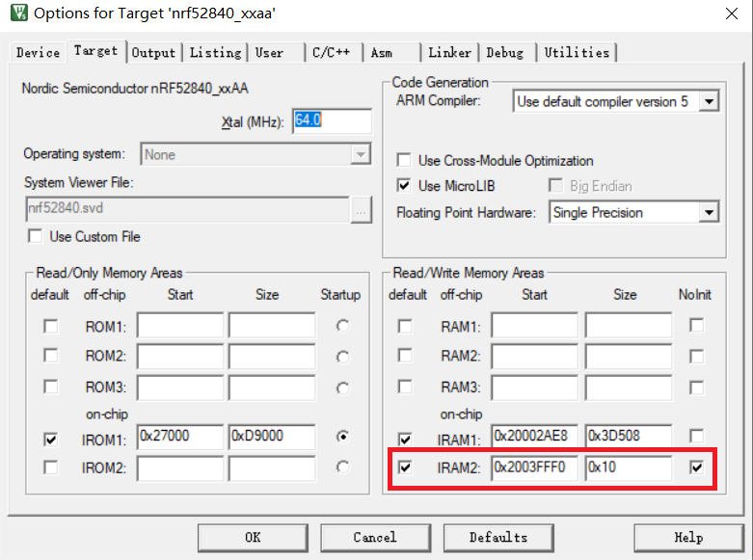Click the Xtal (MHz) input field

coord(332,120)
